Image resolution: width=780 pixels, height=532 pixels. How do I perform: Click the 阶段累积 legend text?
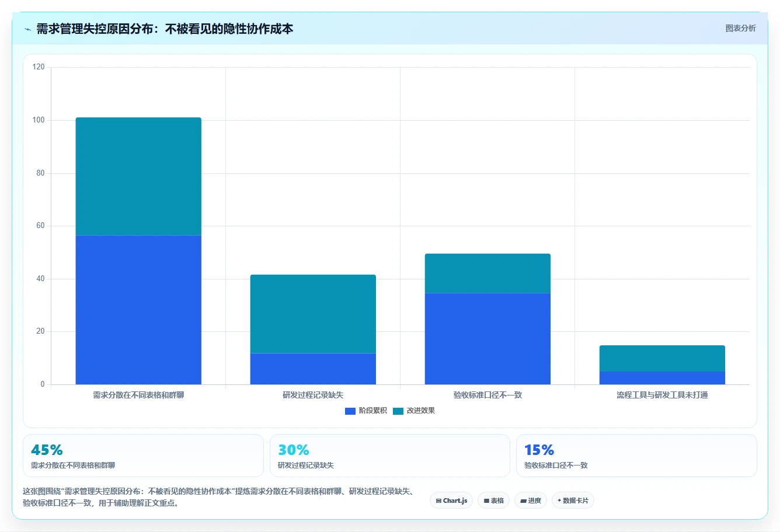(x=372, y=411)
